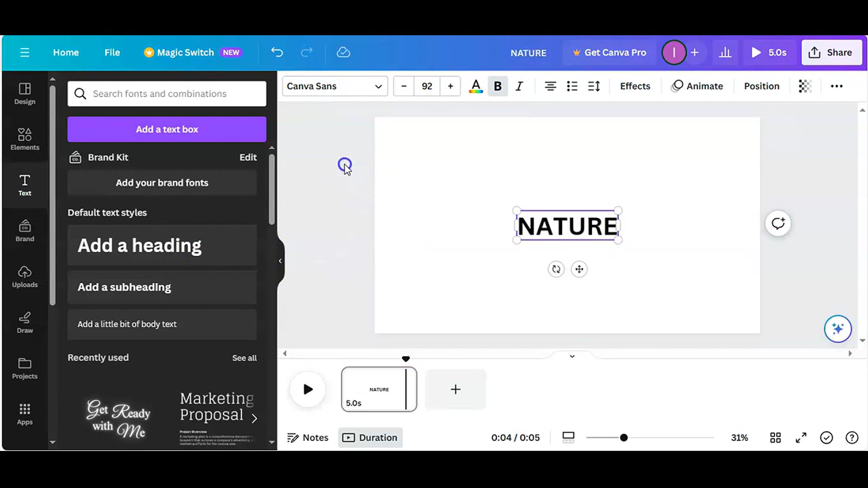Open more options ellipsis in toolbar

coord(837,86)
